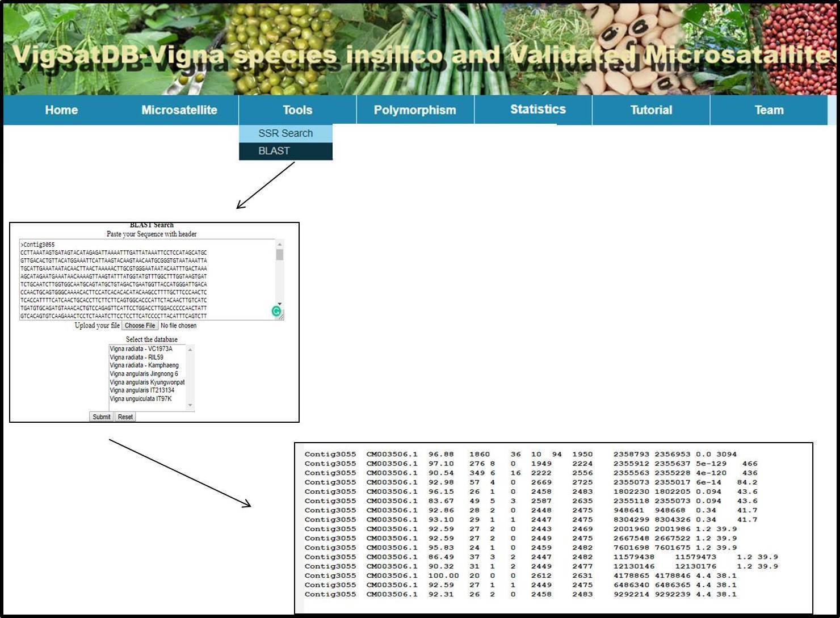840x618 pixels.
Task: Select BLAST from Tools dropdown
Action: click(274, 151)
